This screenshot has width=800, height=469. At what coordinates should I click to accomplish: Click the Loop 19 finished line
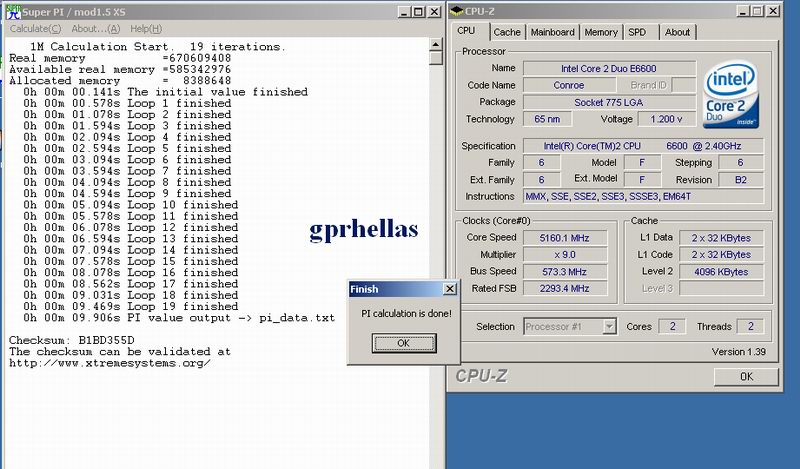[131, 307]
